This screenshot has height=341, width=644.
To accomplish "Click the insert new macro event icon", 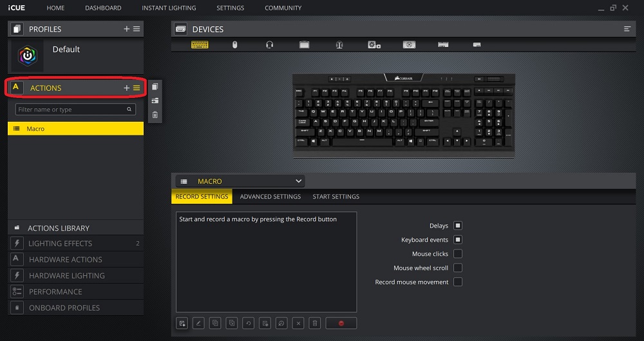I will coord(182,324).
